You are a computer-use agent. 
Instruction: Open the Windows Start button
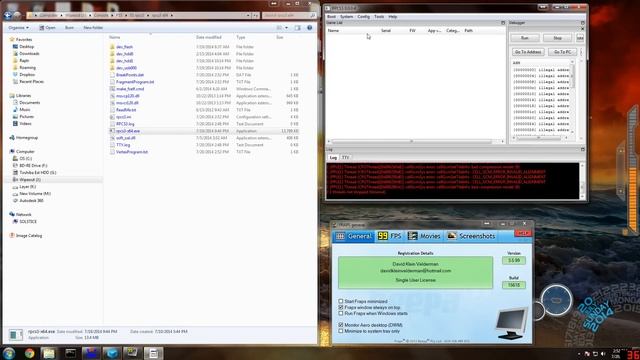coord(9,353)
